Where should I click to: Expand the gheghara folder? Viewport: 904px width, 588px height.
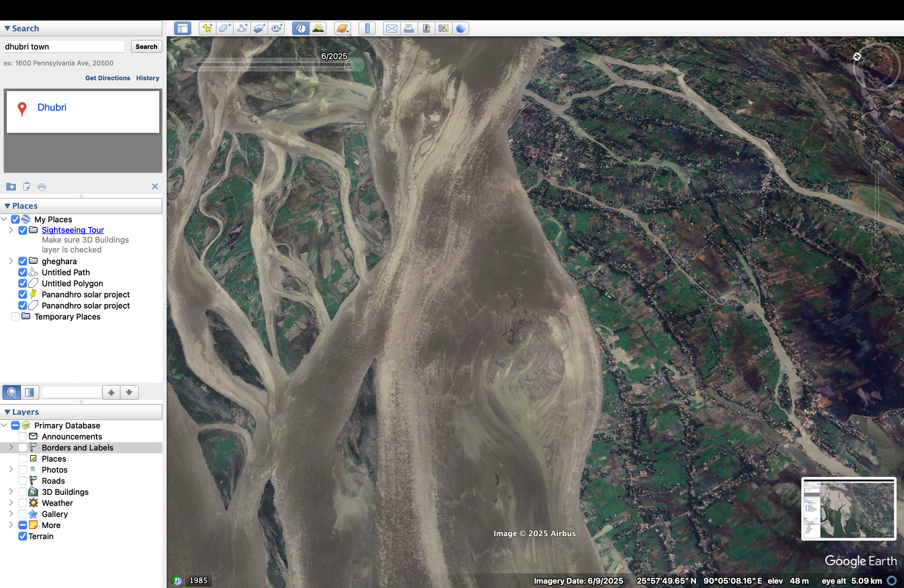11,261
